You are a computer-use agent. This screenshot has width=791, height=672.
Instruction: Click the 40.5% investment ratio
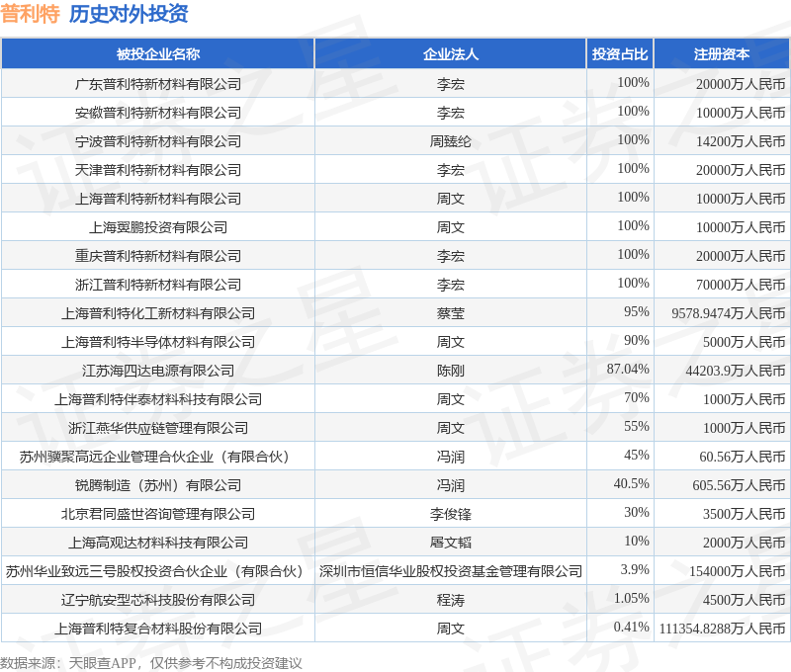coord(631,484)
